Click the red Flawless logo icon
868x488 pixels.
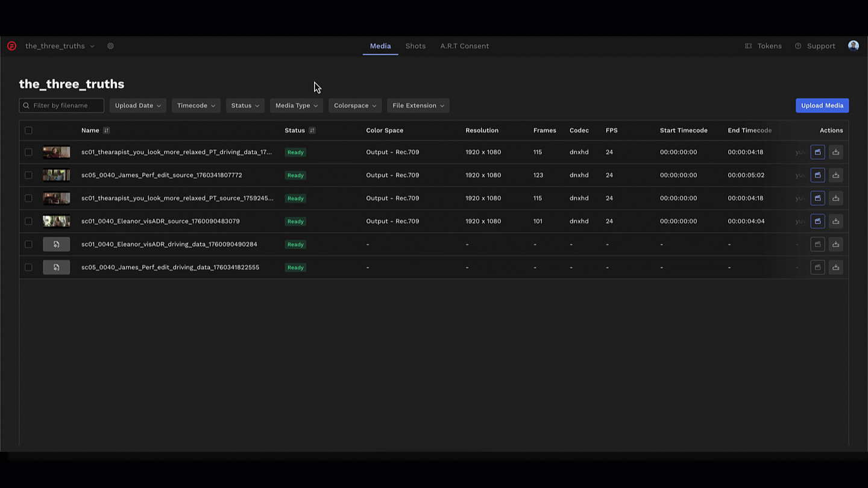coord(11,46)
